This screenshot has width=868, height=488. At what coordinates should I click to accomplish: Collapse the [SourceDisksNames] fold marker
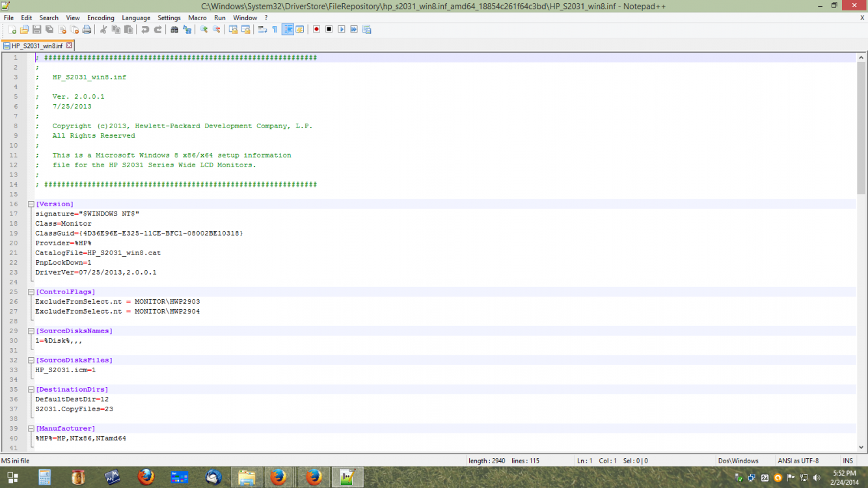pos(31,331)
